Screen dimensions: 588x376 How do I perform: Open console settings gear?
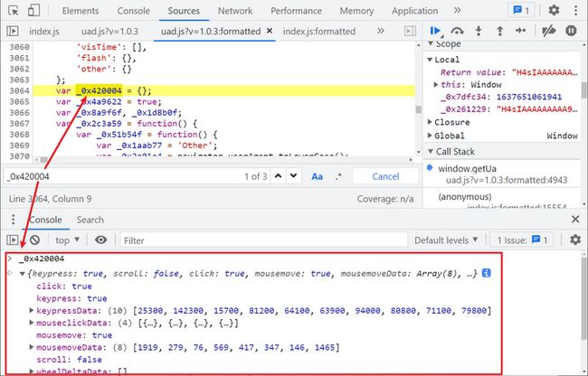tap(575, 240)
